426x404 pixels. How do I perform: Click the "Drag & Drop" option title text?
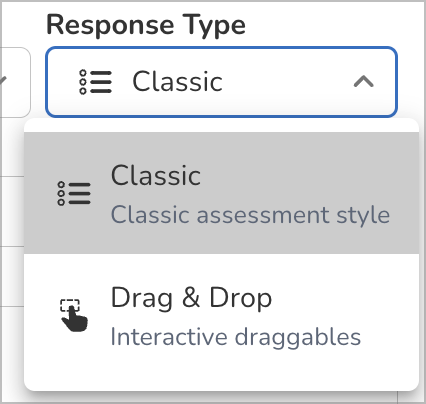tap(191, 298)
